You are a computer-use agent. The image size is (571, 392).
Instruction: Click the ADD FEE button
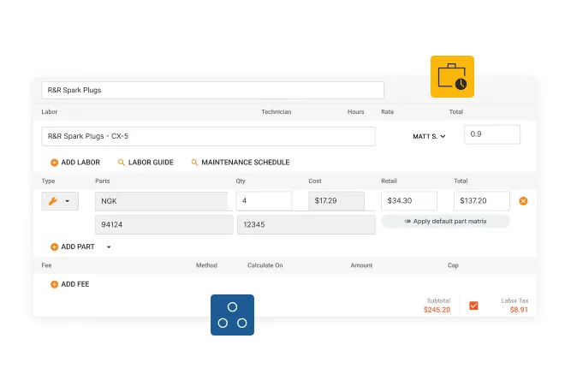(70, 284)
